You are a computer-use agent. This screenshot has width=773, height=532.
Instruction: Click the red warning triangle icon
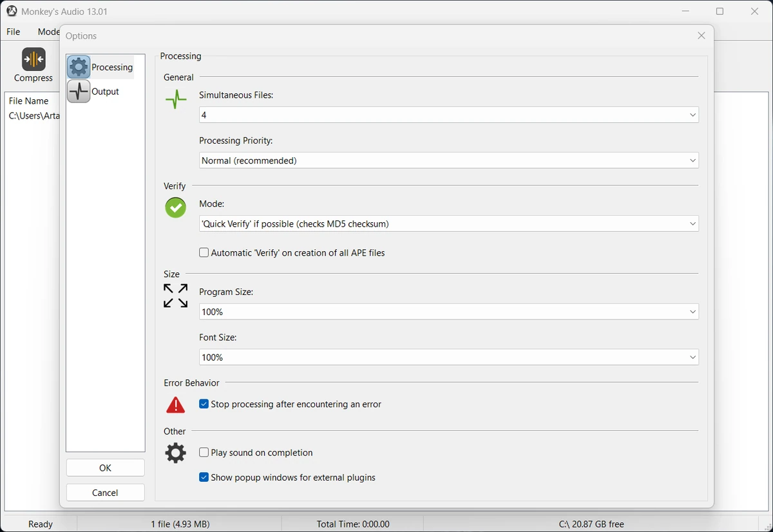click(175, 405)
